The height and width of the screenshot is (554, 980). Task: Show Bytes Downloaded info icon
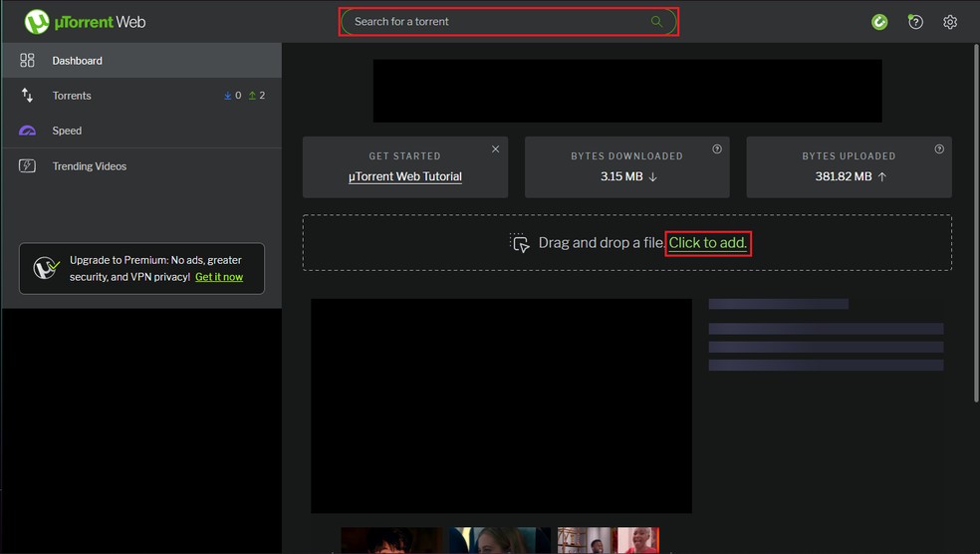tap(717, 148)
